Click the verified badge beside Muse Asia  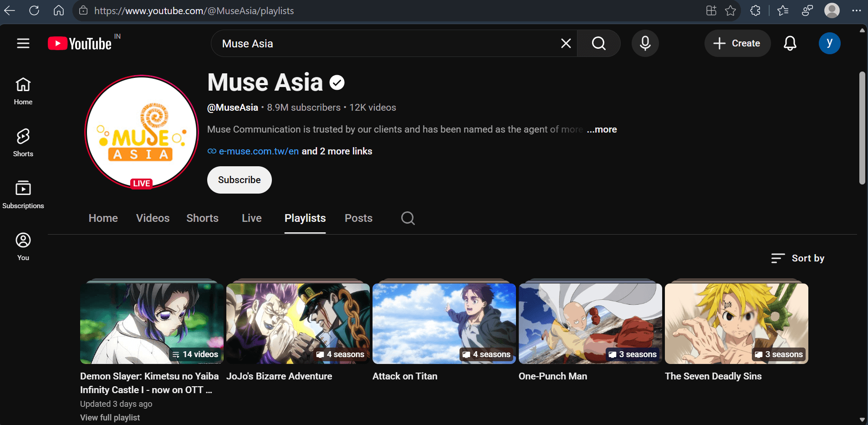tap(337, 82)
